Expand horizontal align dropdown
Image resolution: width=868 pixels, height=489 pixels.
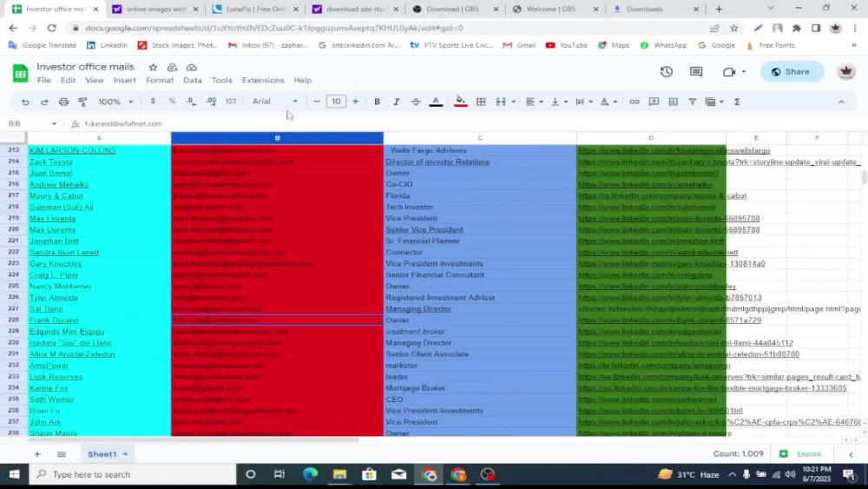click(541, 102)
